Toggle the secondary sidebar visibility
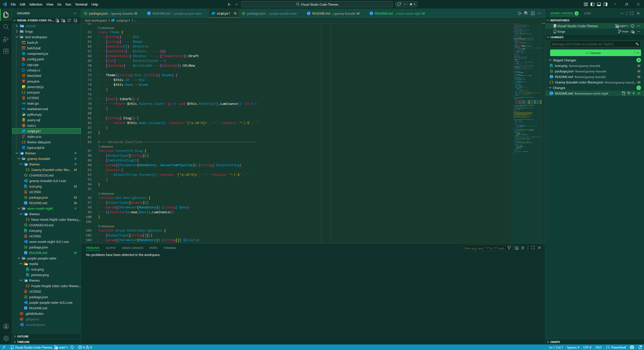 pyautogui.click(x=606, y=4)
